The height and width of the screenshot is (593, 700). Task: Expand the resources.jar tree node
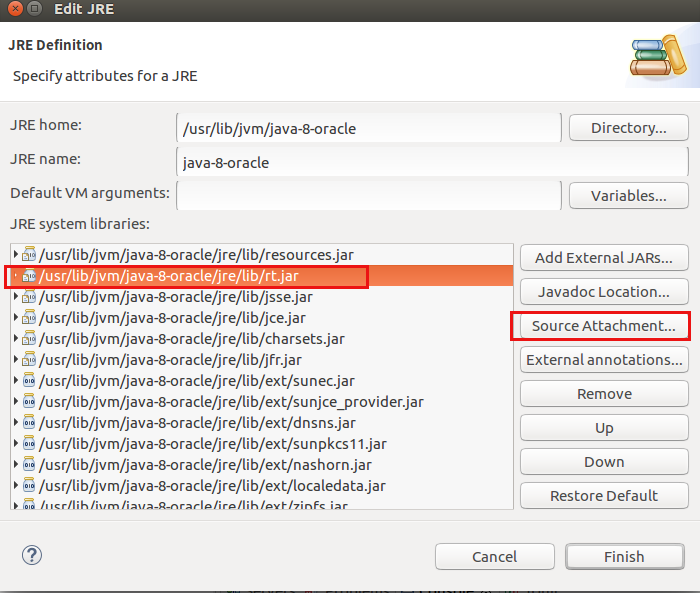16,255
